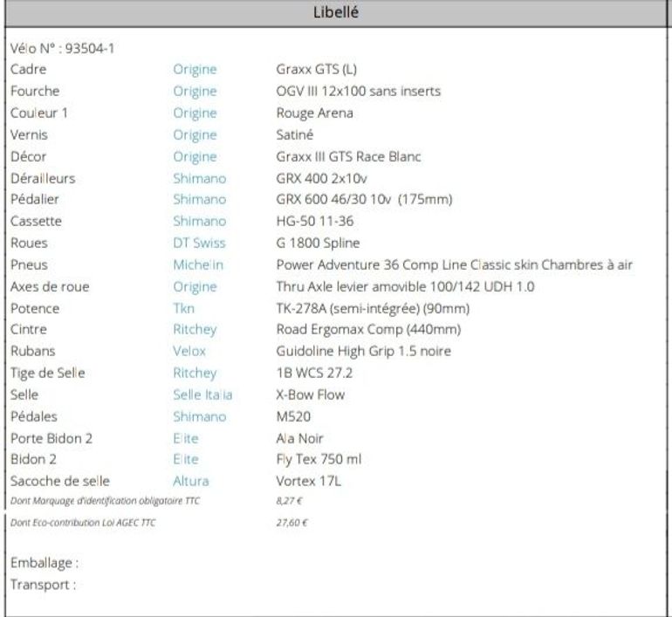The image size is (672, 617).
Task: Click Shimano brand in Dérailleurs row
Action: (x=199, y=178)
